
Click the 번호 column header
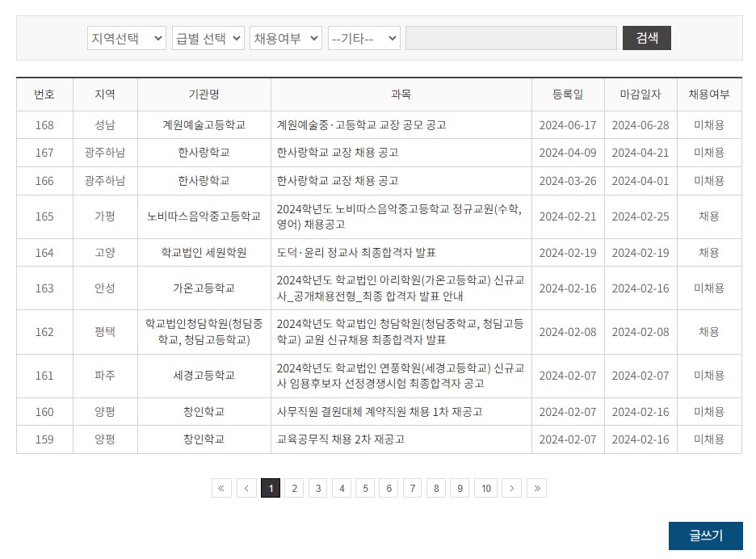pyautogui.click(x=44, y=94)
